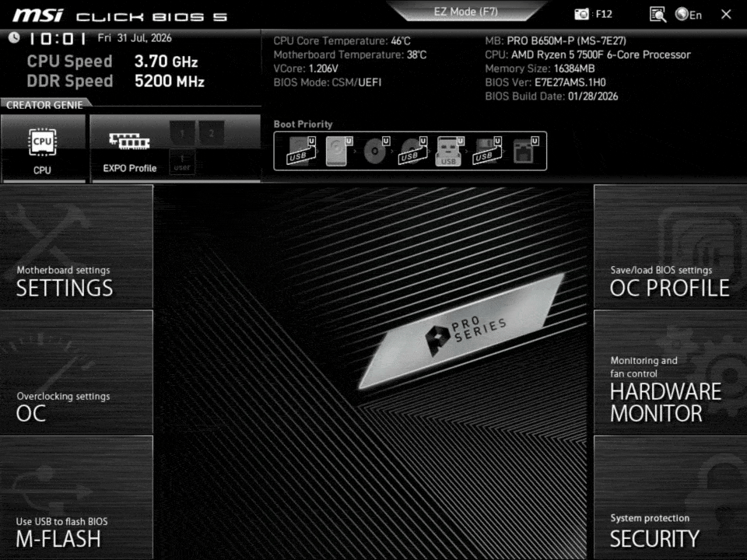This screenshot has width=747, height=560.
Task: Click Memory Size 16384MB text
Action: (x=540, y=68)
